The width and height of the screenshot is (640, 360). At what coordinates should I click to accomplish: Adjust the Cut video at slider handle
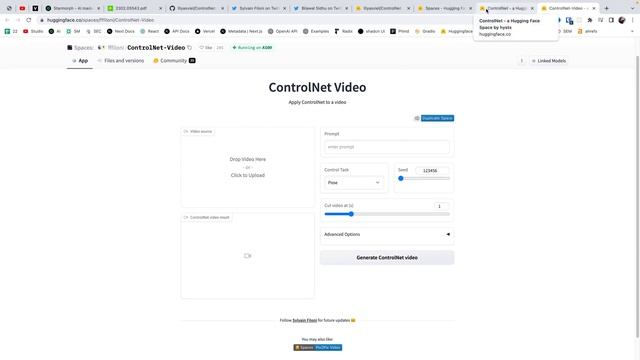(351, 214)
